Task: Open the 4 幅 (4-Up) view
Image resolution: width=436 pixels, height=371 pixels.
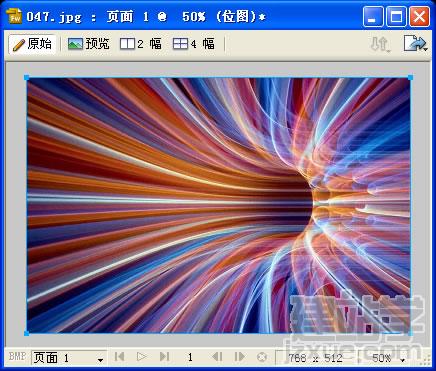Action: coord(194,44)
